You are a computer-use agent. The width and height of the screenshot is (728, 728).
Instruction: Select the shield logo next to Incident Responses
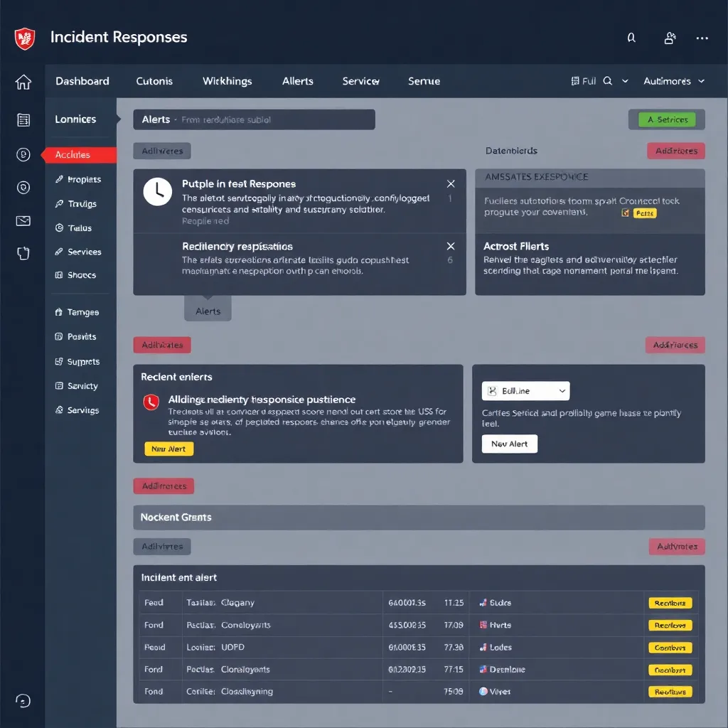24,37
